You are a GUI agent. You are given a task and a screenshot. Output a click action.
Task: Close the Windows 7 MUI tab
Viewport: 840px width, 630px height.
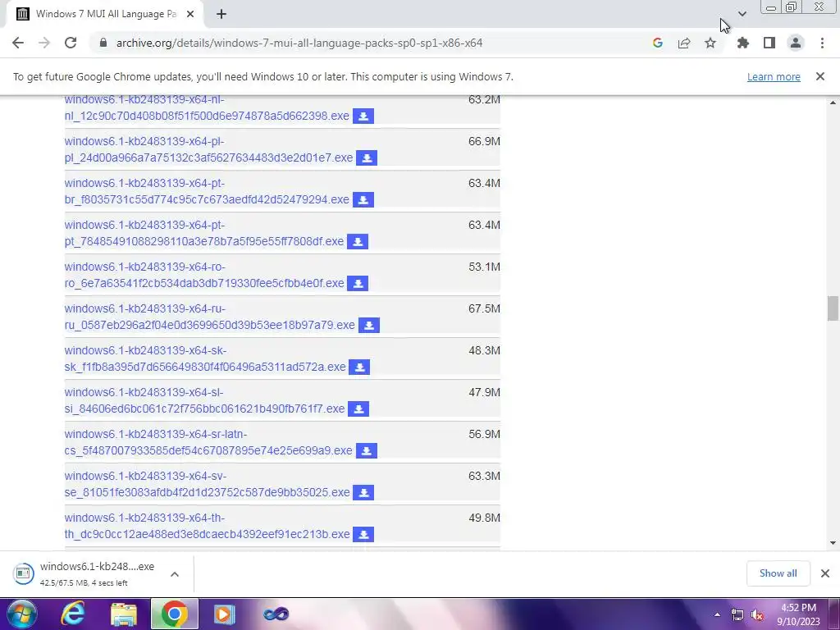point(190,15)
